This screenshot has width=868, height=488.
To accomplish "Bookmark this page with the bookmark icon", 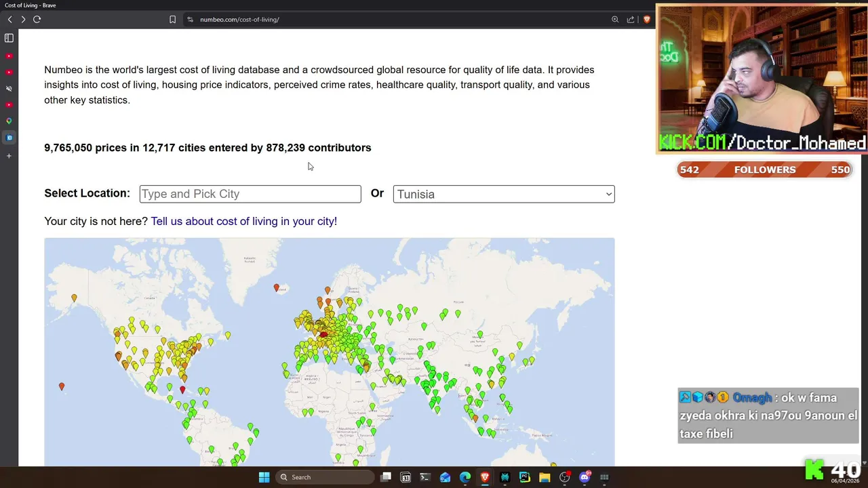I will [x=172, y=20].
